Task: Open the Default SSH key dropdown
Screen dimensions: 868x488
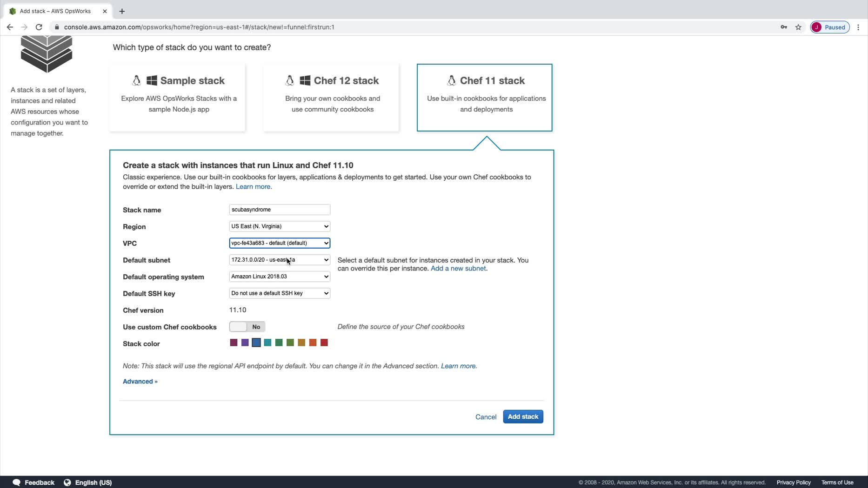Action: pyautogui.click(x=280, y=293)
